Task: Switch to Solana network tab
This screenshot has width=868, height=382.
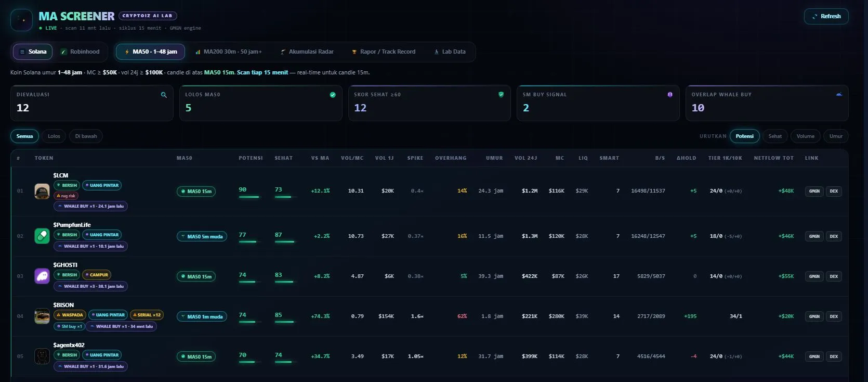Action: click(x=33, y=52)
